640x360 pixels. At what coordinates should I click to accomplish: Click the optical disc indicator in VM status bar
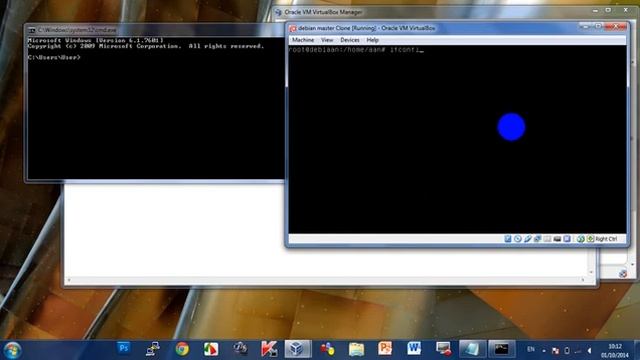(x=518, y=239)
